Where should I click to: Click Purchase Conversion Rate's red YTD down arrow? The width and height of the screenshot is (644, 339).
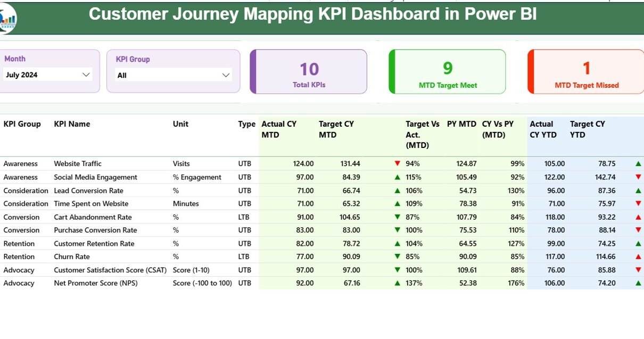coord(638,230)
